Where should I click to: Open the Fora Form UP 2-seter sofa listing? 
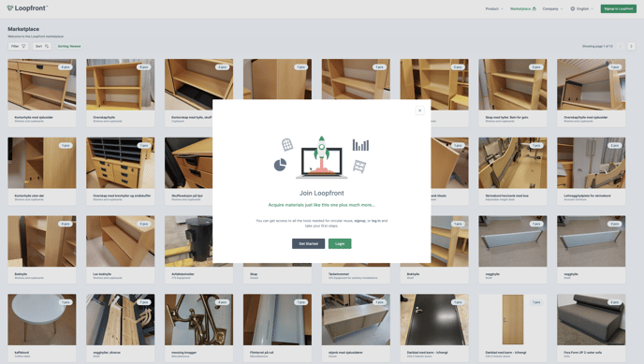(x=591, y=328)
